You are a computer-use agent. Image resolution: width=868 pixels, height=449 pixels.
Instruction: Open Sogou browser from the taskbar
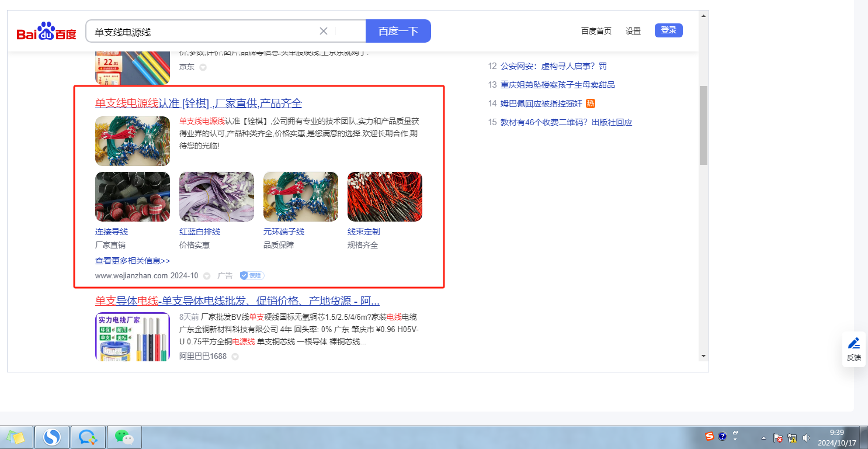(x=53, y=437)
